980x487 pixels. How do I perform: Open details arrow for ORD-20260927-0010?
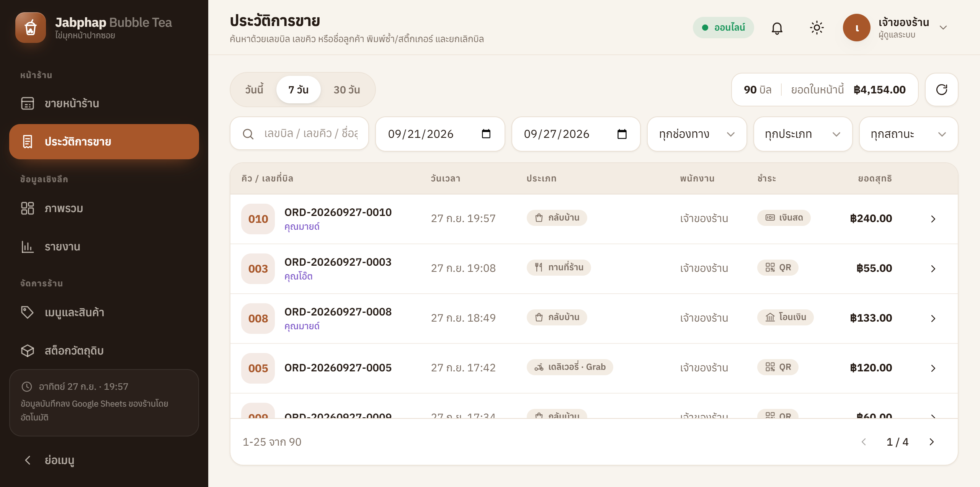pos(933,219)
